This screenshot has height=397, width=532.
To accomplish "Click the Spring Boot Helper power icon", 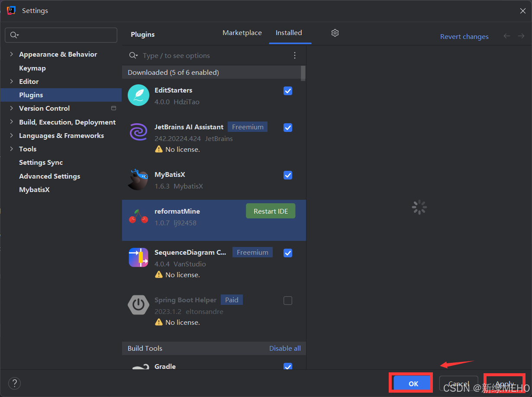I will tap(139, 305).
